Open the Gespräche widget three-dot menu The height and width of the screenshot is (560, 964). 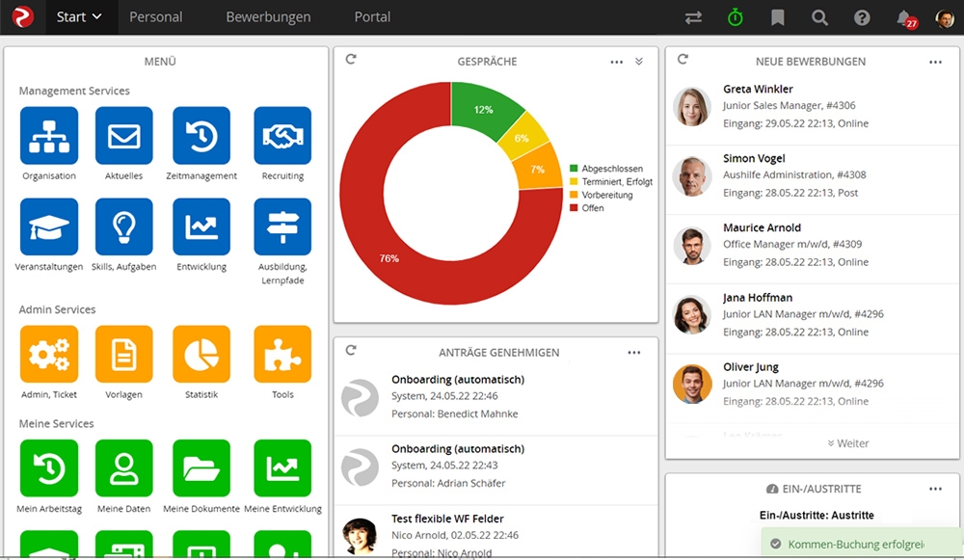[x=617, y=62]
